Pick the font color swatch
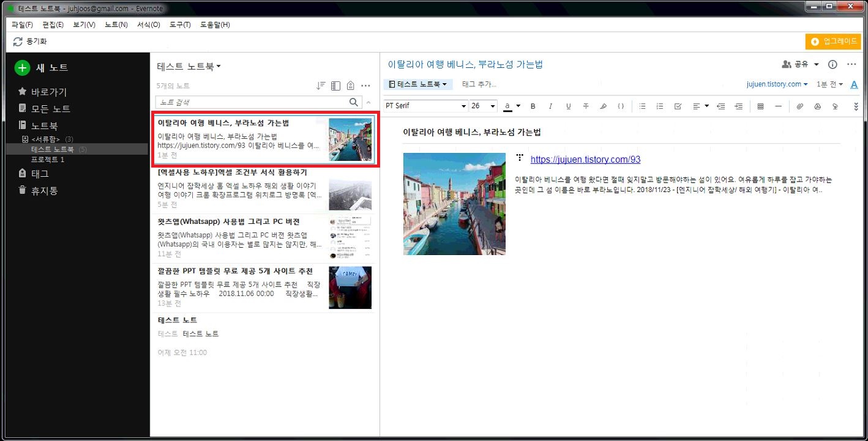The image size is (868, 441). (x=507, y=106)
